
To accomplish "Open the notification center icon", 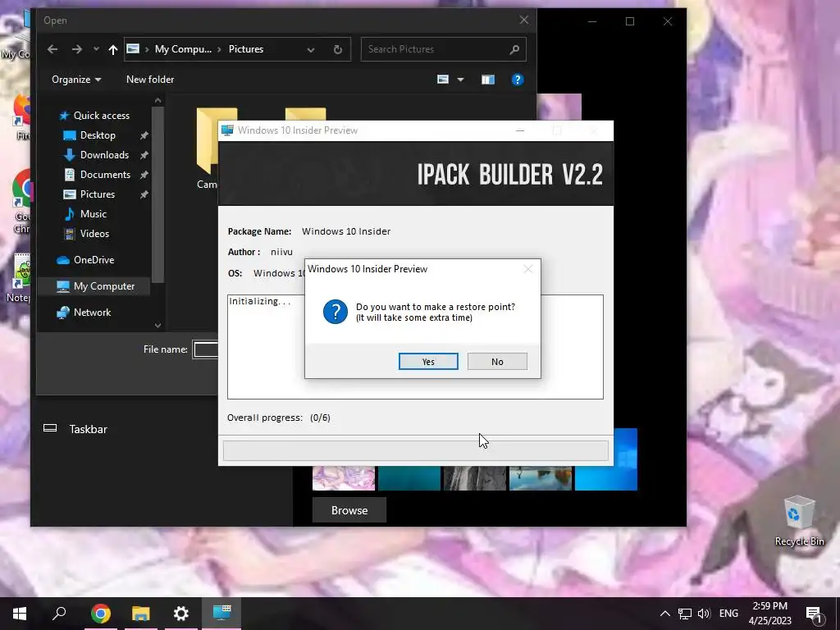I will point(814,614).
